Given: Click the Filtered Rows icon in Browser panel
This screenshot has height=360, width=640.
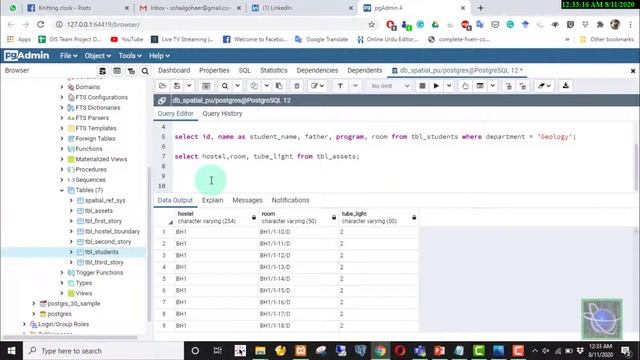Looking at the screenshot, I should pyautogui.click(x=131, y=71).
